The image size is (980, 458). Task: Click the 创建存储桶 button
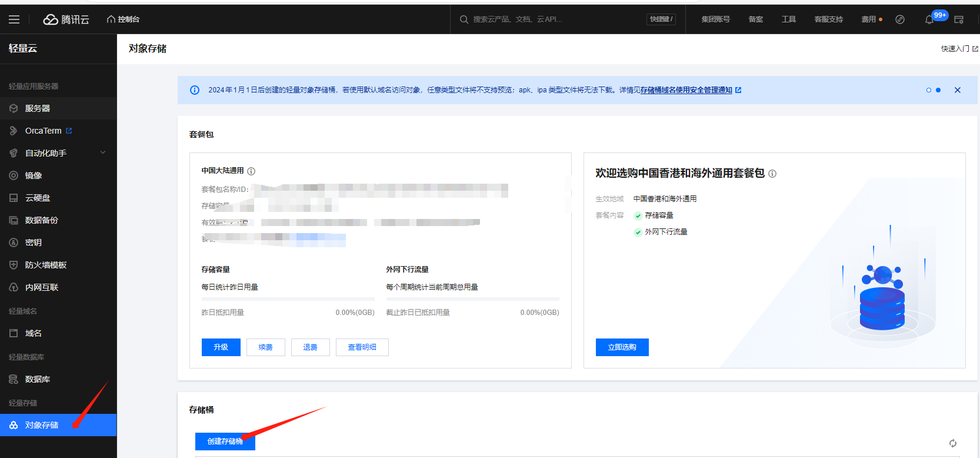pyautogui.click(x=225, y=442)
